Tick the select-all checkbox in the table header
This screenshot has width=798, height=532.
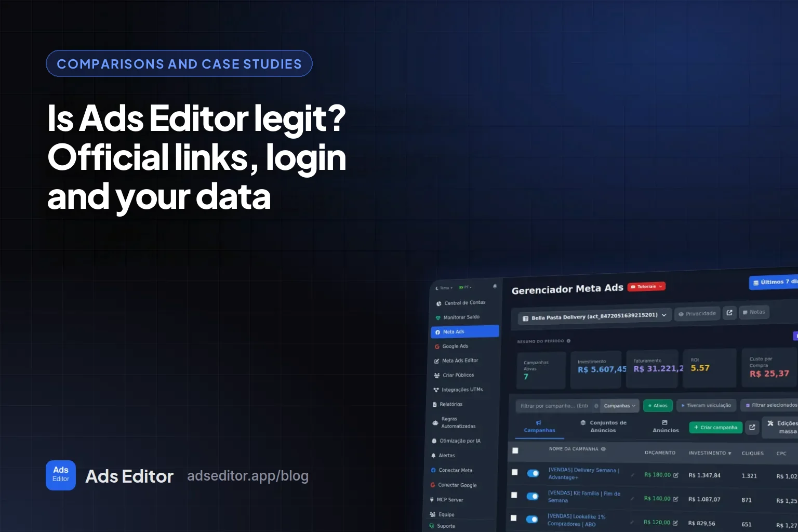(515, 450)
